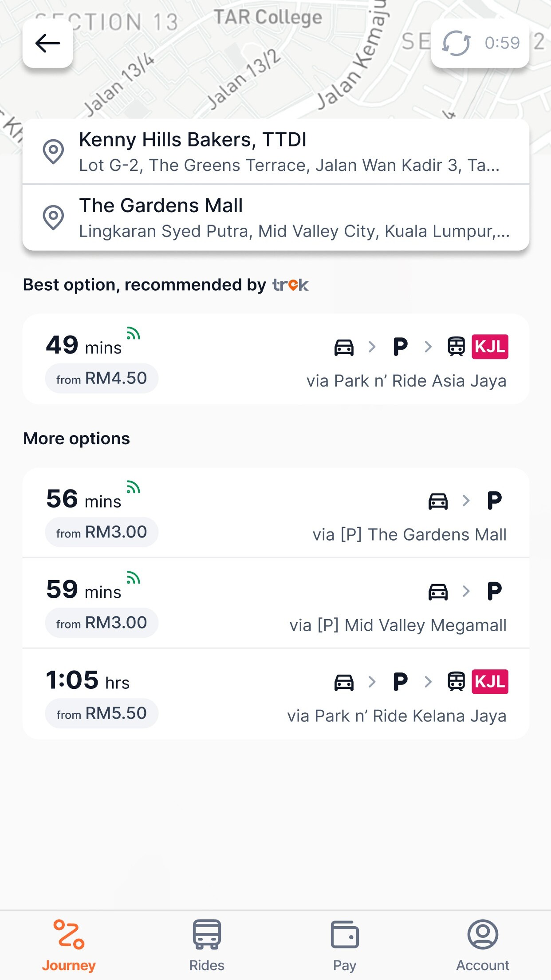This screenshot has height=980, width=551.
Task: Choose the 56 mins via The Gardens Mall option
Action: [x=275, y=513]
